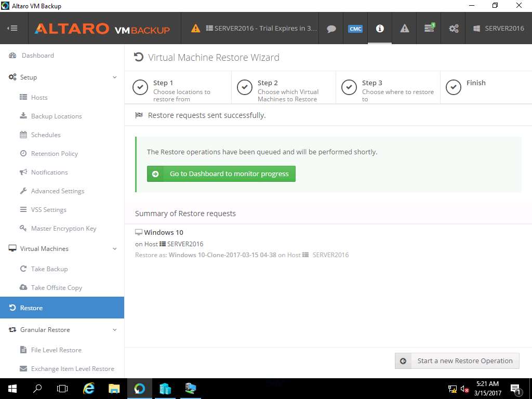Click the monitor icon beside Windows 10
The width and height of the screenshot is (532, 399).
point(138,232)
